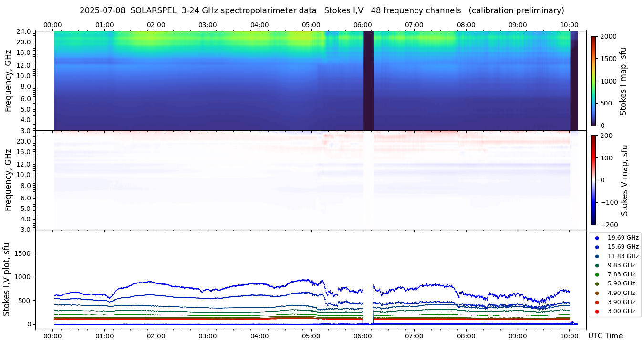Click the Stokes V map colorbar

[593, 180]
